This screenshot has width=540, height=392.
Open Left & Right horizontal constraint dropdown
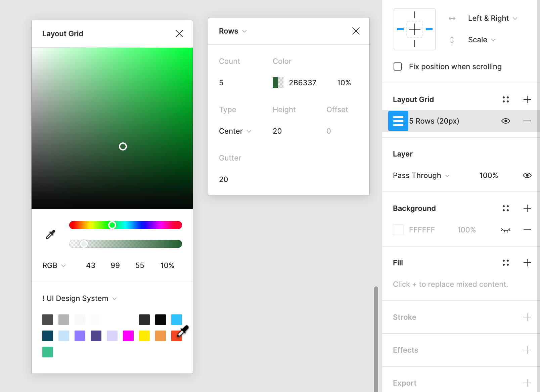tap(493, 18)
